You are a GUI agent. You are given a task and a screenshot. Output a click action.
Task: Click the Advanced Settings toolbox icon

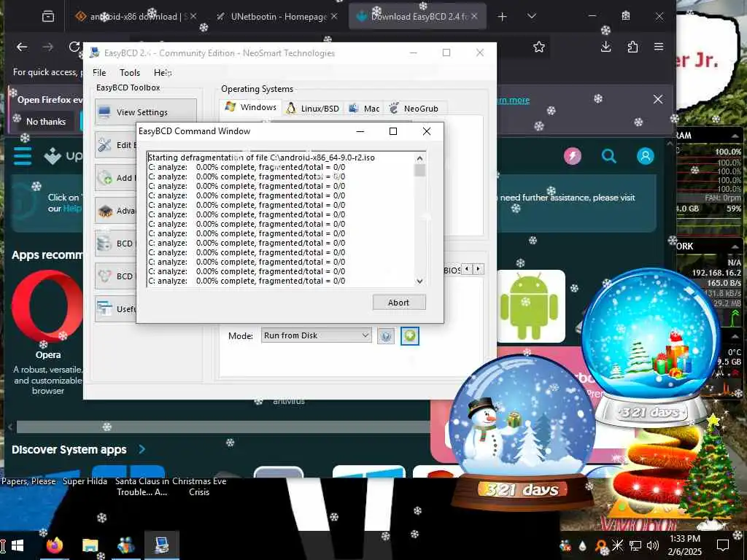pyautogui.click(x=104, y=211)
